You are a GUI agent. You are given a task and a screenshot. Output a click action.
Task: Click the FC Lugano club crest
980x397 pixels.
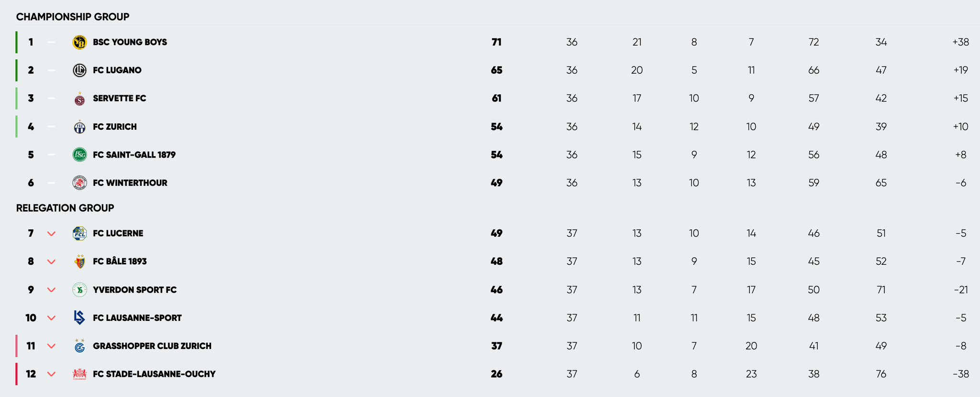(79, 70)
